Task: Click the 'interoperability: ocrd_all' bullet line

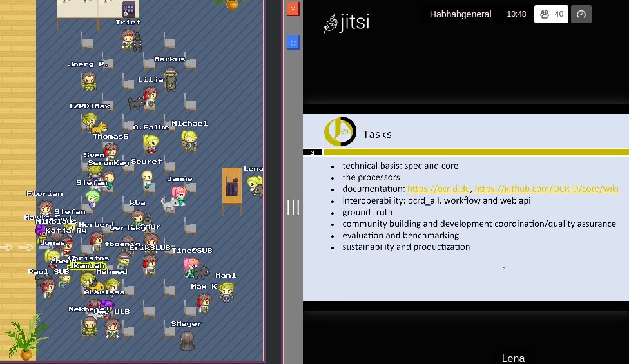Action: tap(436, 200)
